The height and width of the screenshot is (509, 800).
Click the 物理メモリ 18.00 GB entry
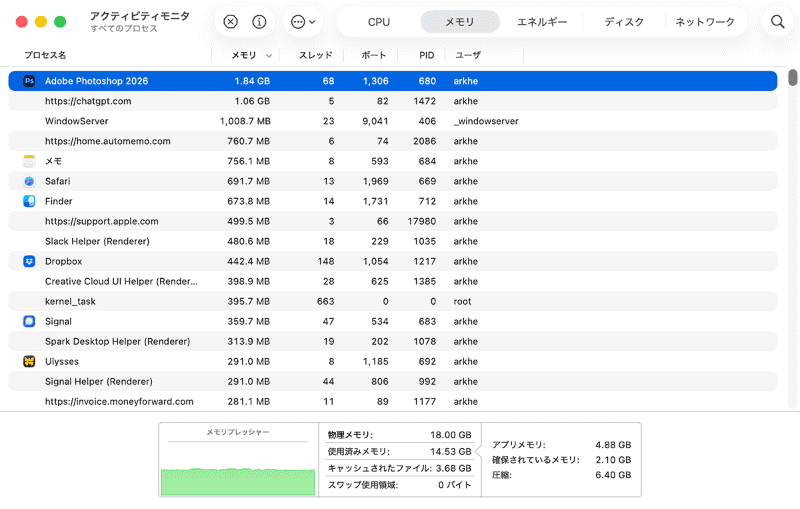[x=399, y=435]
